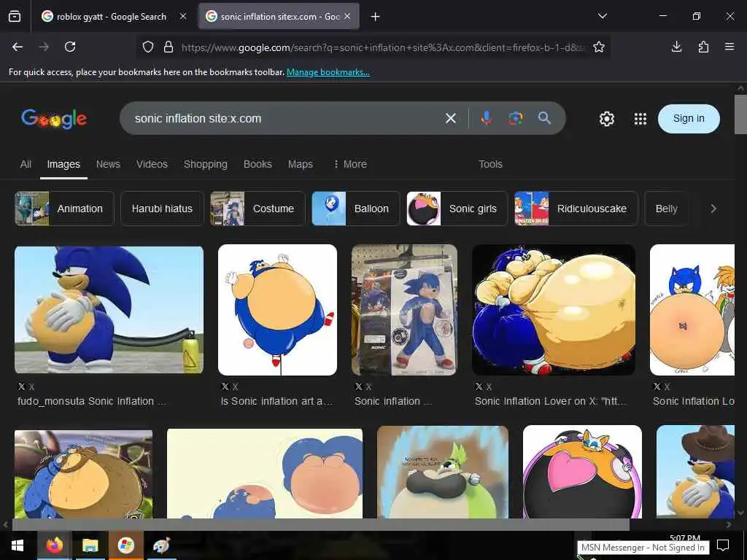Click in the Google search input field

(x=286, y=119)
